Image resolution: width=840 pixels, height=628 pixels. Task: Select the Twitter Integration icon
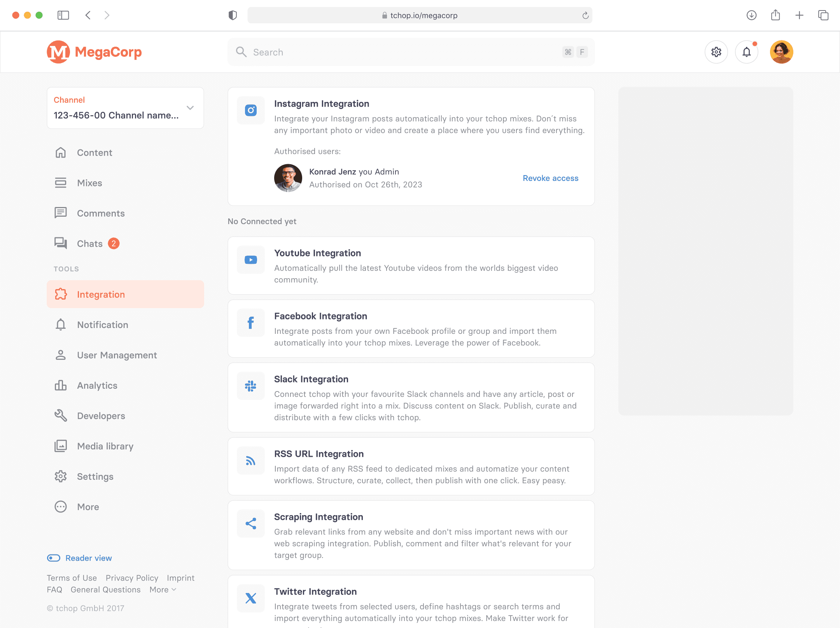(250, 598)
